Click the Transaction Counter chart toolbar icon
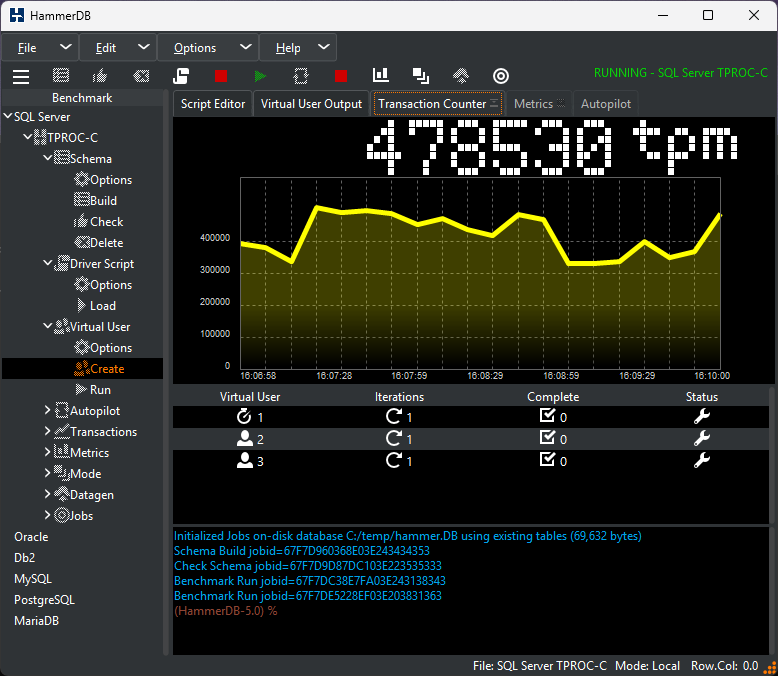778x676 pixels. pos(381,75)
